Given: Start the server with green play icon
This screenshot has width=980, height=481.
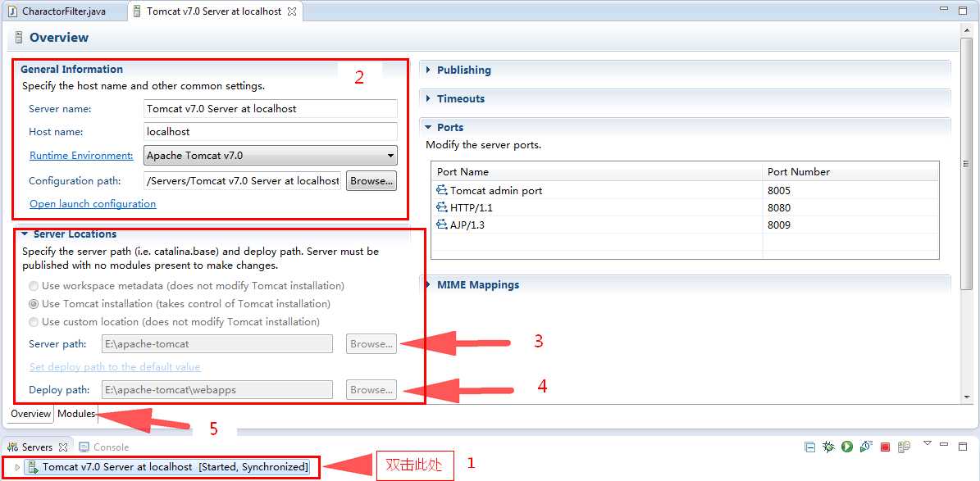Looking at the screenshot, I should click(847, 447).
